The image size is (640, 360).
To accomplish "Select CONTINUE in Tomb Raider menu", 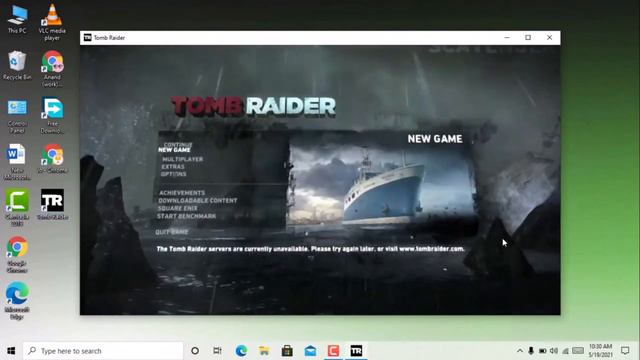I will pos(178,144).
